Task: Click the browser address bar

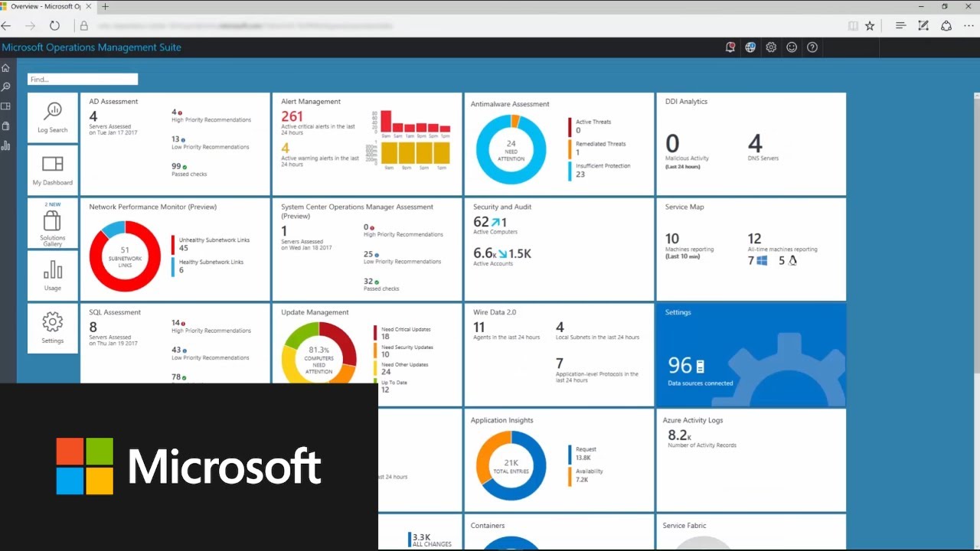Action: [x=459, y=25]
